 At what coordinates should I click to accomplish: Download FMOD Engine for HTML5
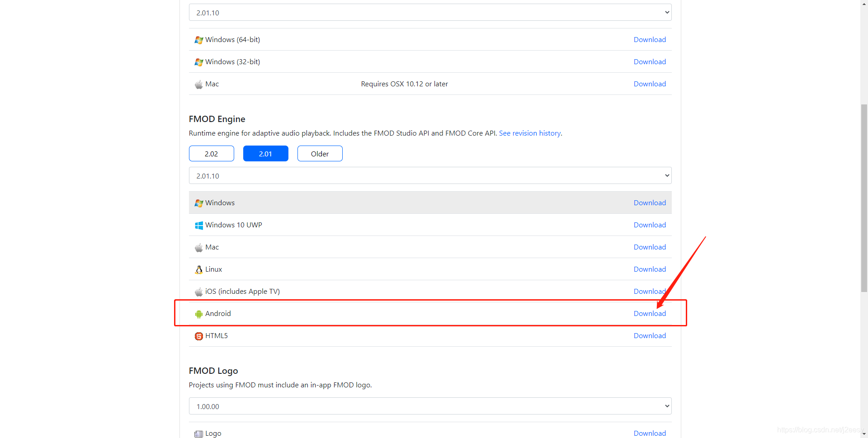[x=650, y=336]
